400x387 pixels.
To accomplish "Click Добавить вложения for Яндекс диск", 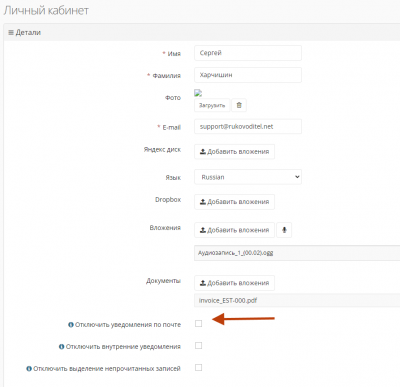I will [x=234, y=152].
